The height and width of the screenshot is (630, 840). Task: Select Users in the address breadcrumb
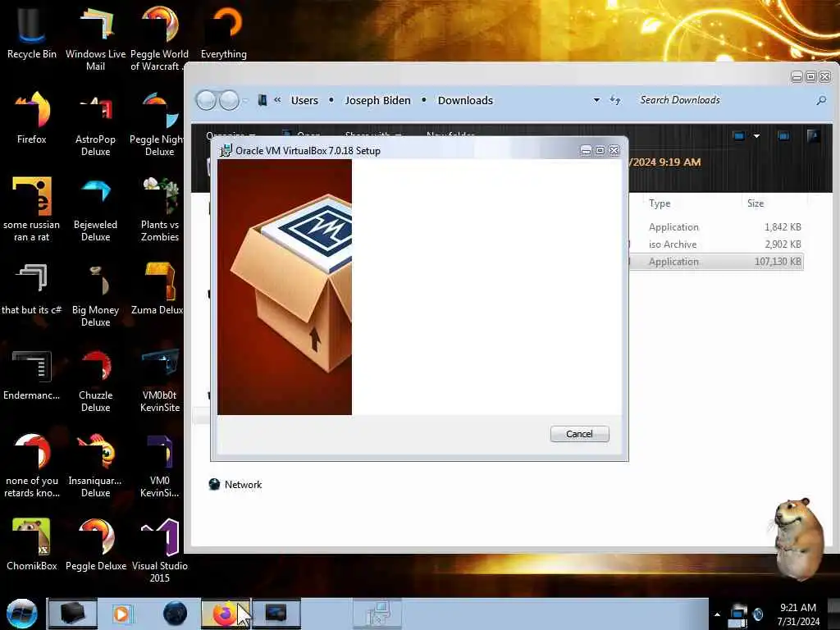coord(304,100)
